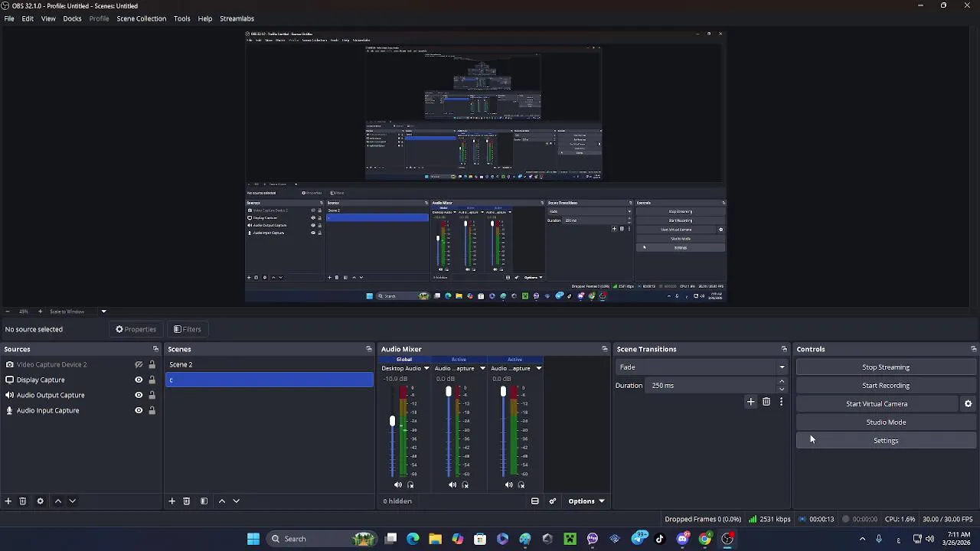Image resolution: width=980 pixels, height=551 pixels.
Task: Enable Studio Mode
Action: click(x=886, y=422)
